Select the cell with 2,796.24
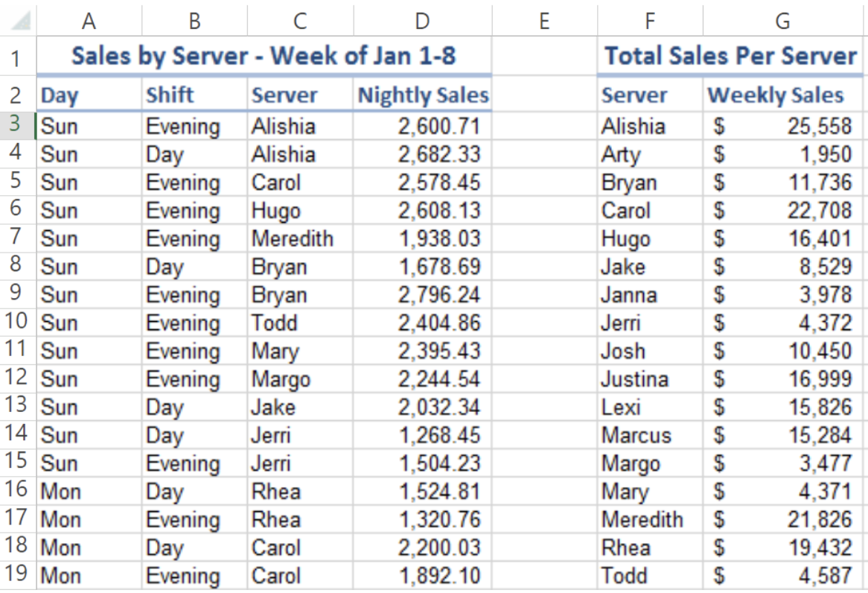The width and height of the screenshot is (868, 593). (x=422, y=295)
